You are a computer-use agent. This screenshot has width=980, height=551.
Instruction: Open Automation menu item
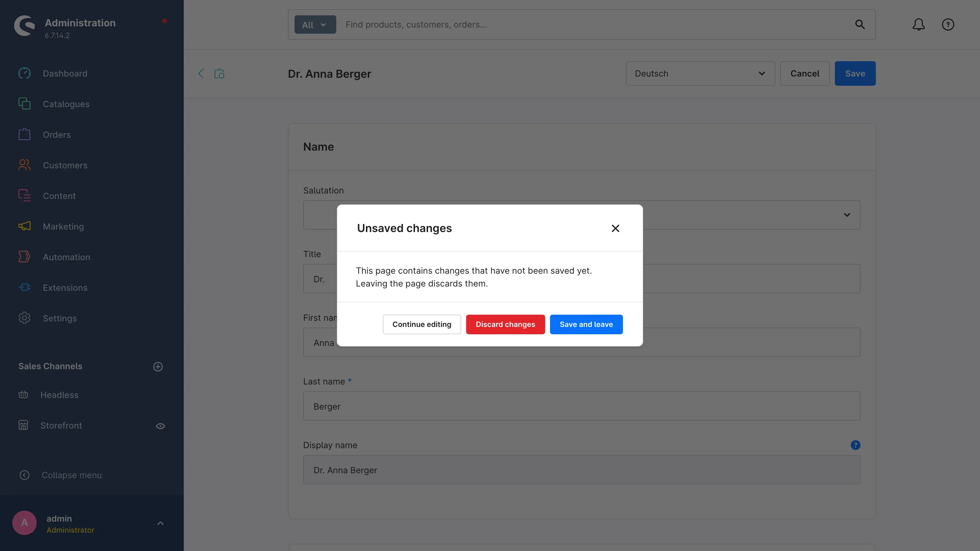pyautogui.click(x=66, y=257)
